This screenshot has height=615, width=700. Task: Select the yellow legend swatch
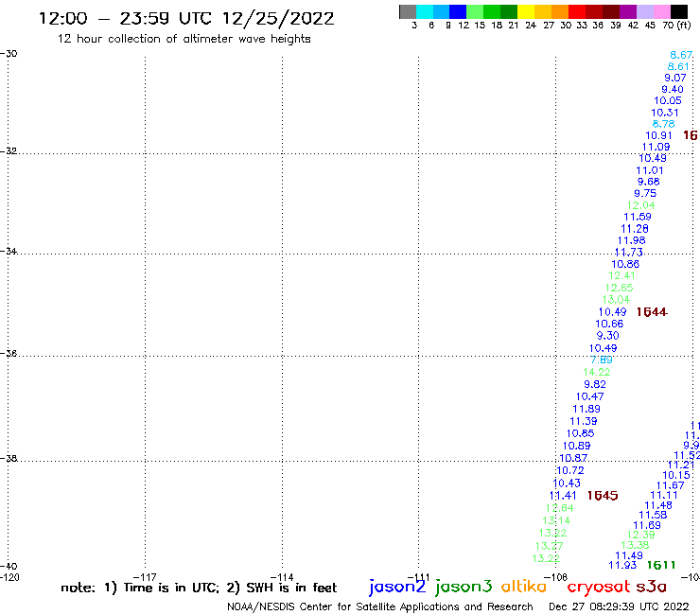[526, 11]
